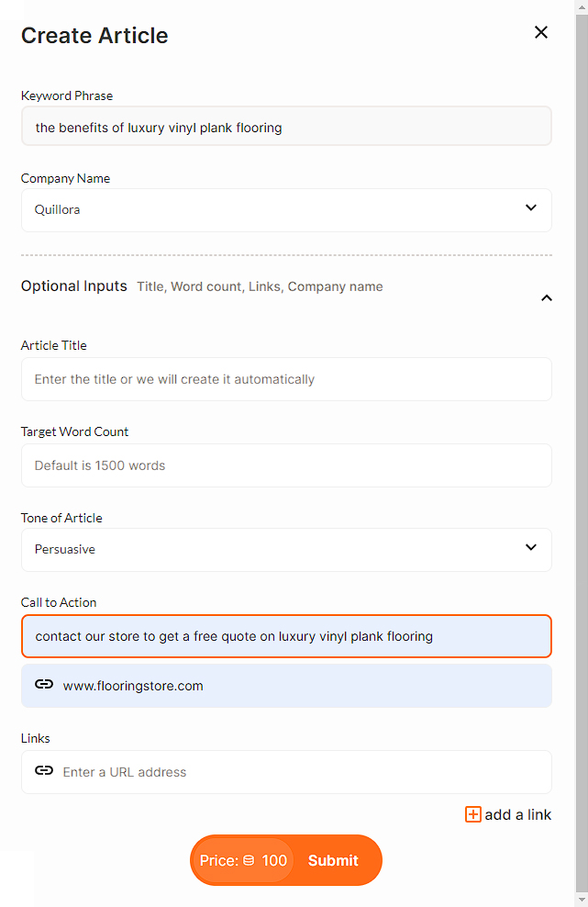Submit the article request
This screenshot has width=588, height=907.
(x=333, y=860)
